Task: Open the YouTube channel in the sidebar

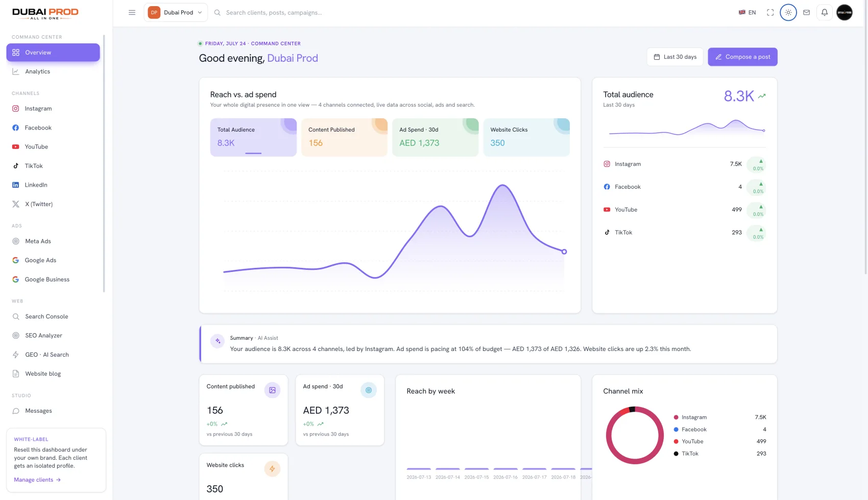Action: (53, 147)
